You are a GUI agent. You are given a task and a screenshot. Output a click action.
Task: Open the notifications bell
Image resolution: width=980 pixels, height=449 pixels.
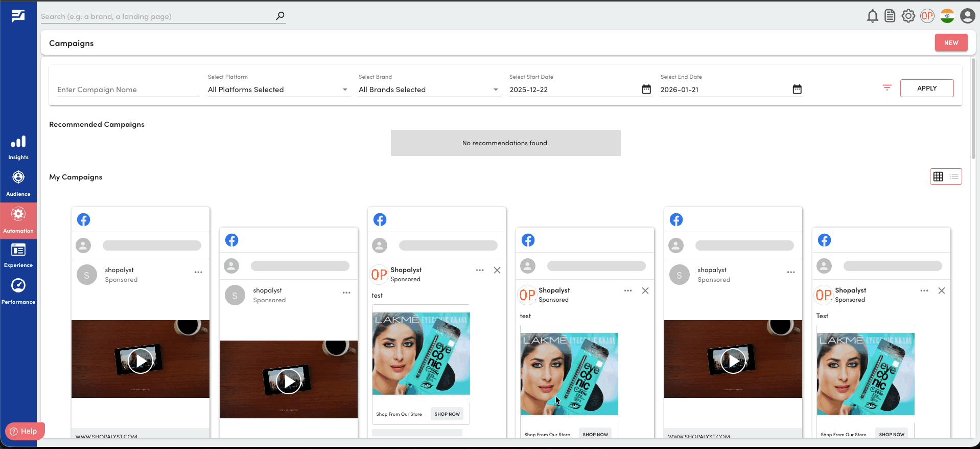[x=872, y=16]
